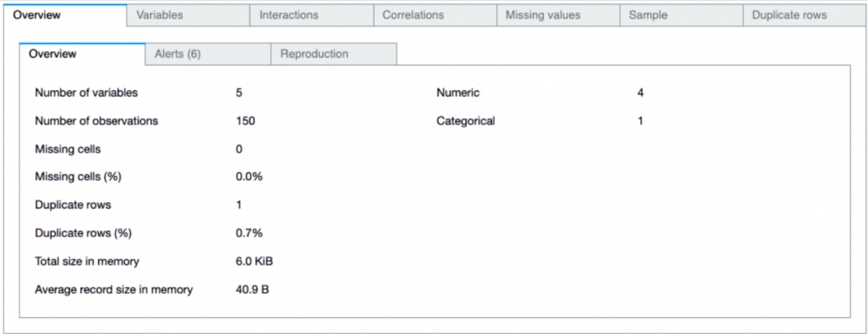Screen dimensions: 868x334
Task: View the Duplicate rows tab
Action: pos(788,15)
